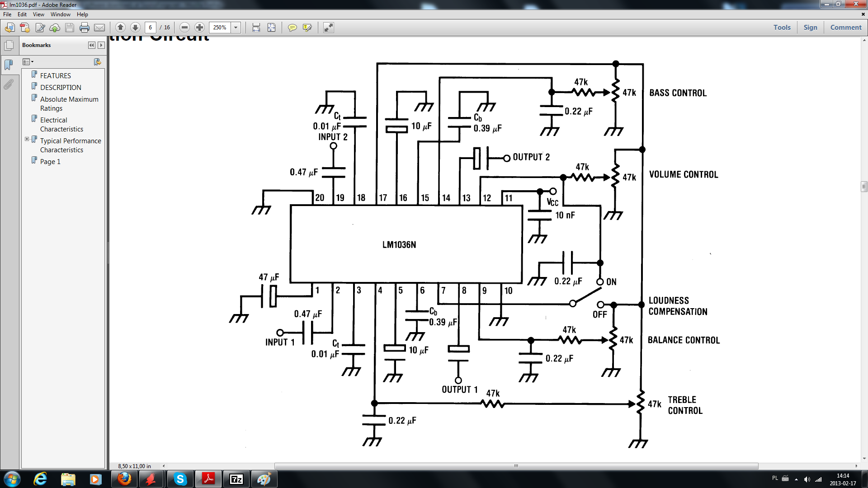Launch Internet Explorer from taskbar
Viewport: 868px width, 488px height.
click(x=40, y=479)
